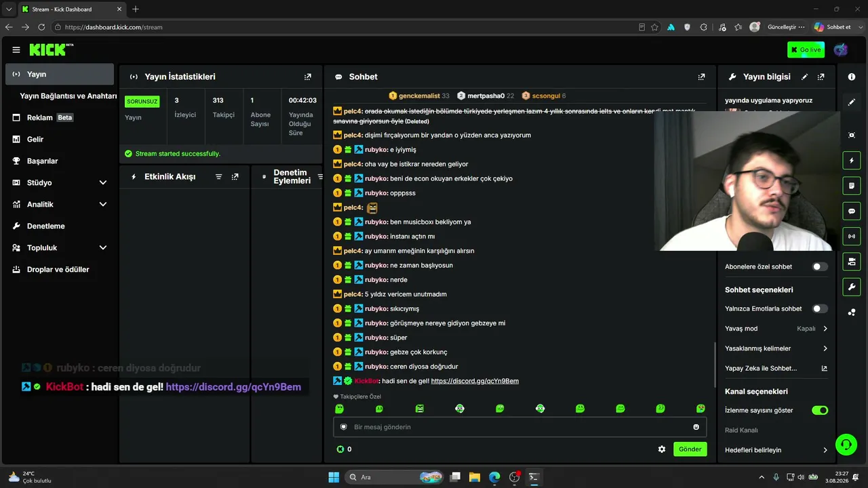Open Windows Start menu

334,477
